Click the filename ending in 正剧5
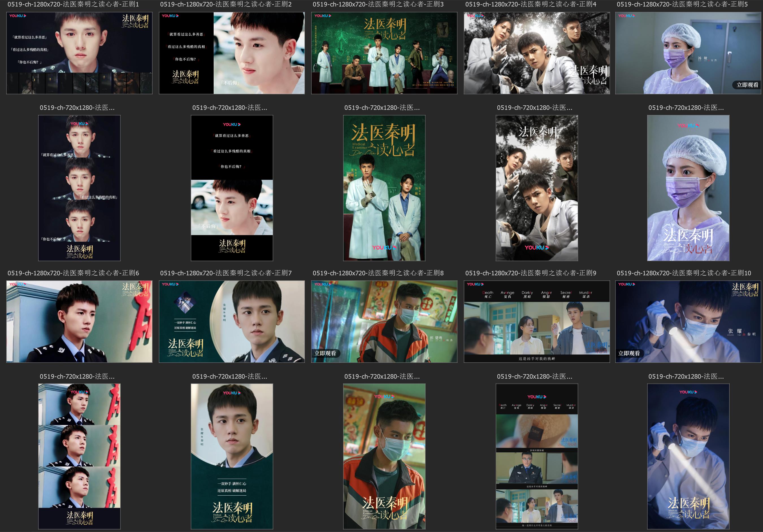Viewport: 763px width, 532px height. [x=682, y=4]
